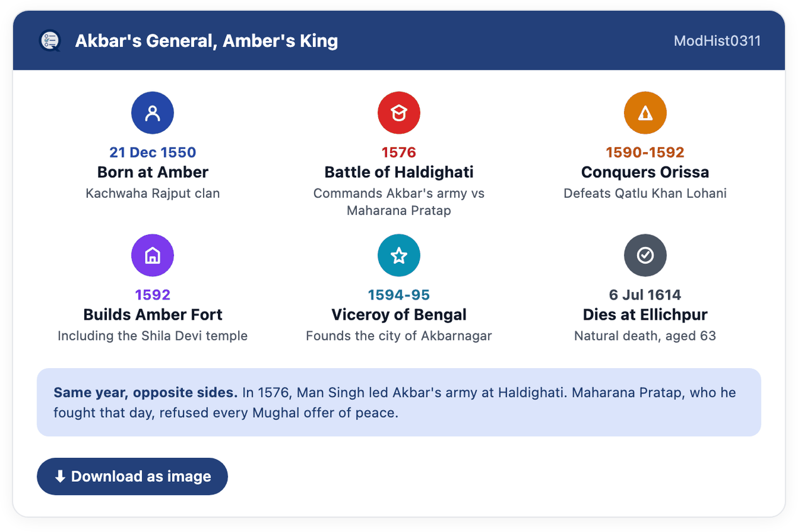This screenshot has width=798, height=532.
Task: Click the 1594-95 date label
Action: point(399,295)
